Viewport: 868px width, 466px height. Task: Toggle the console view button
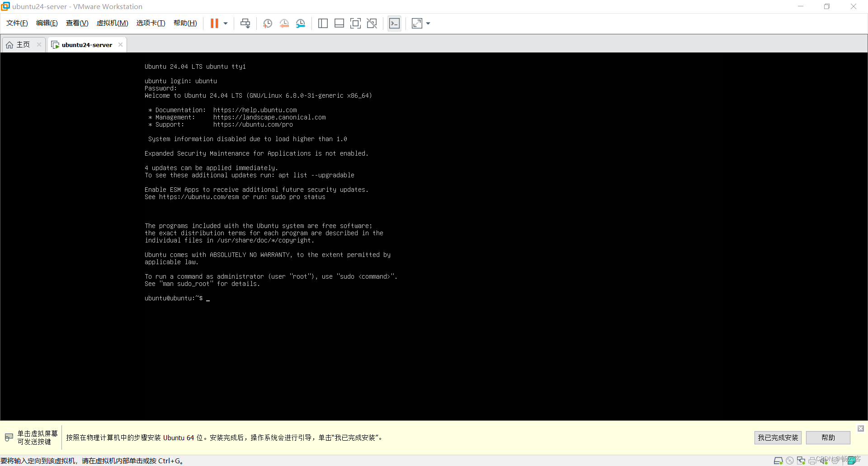click(x=394, y=24)
